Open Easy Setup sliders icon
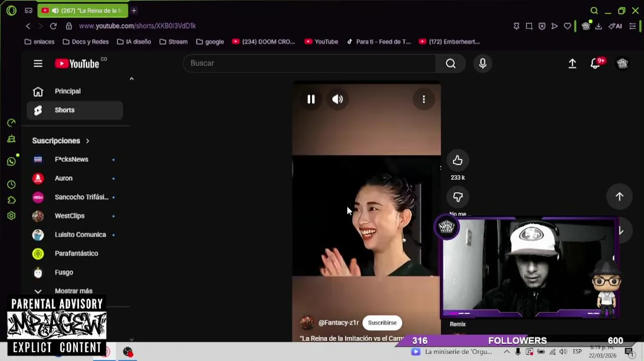 [x=632, y=26]
